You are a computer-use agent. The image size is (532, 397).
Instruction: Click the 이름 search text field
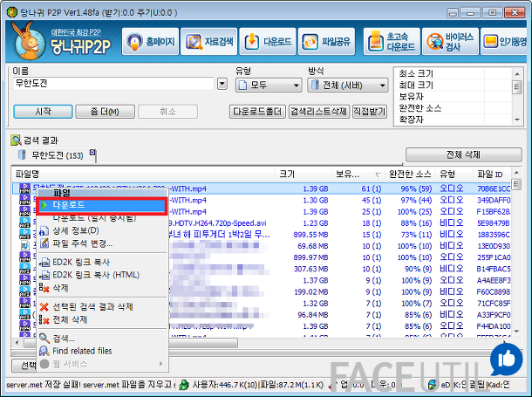112,85
